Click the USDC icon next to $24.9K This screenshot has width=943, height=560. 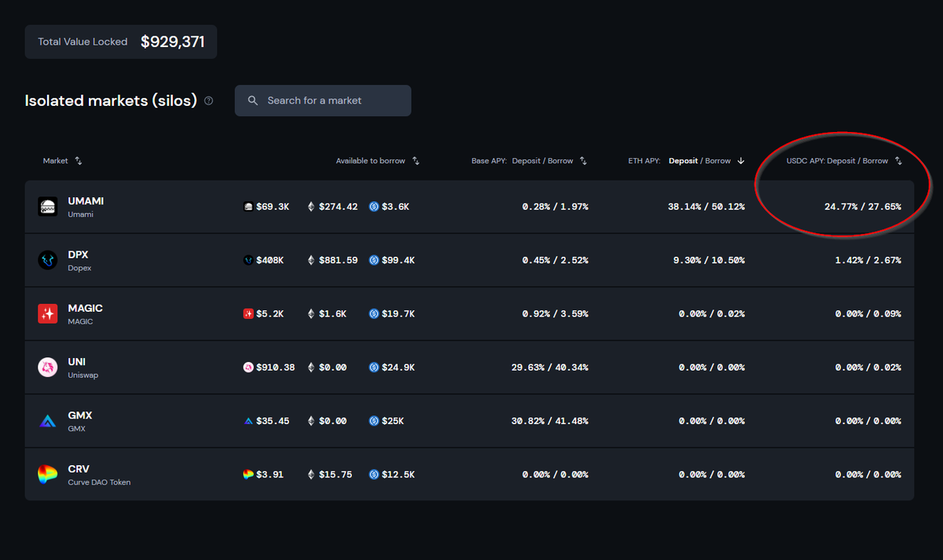[x=374, y=367]
